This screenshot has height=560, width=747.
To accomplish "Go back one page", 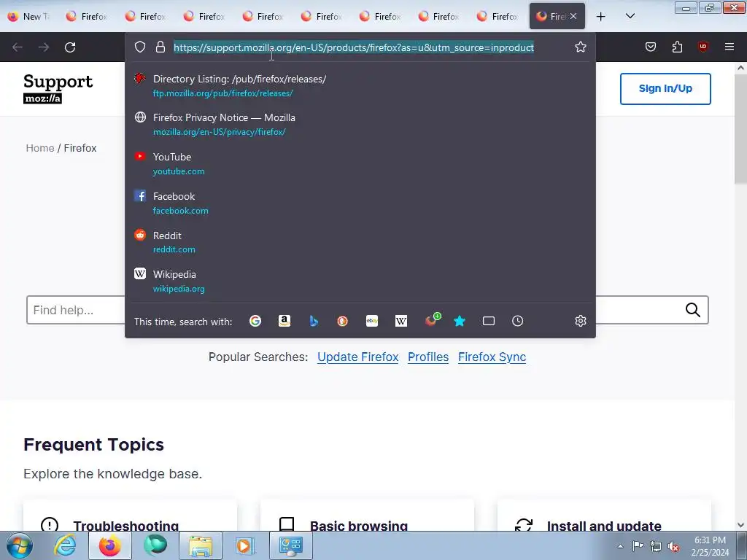I will 18,47.
